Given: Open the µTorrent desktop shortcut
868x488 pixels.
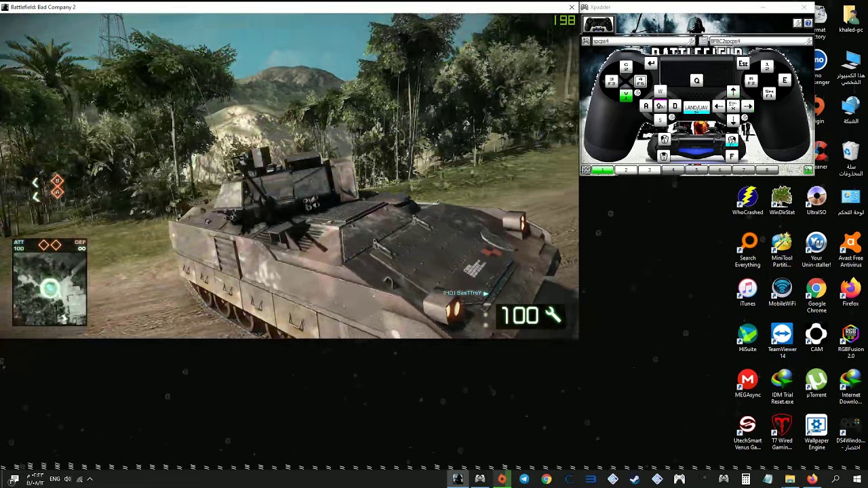Looking at the screenshot, I should [816, 384].
